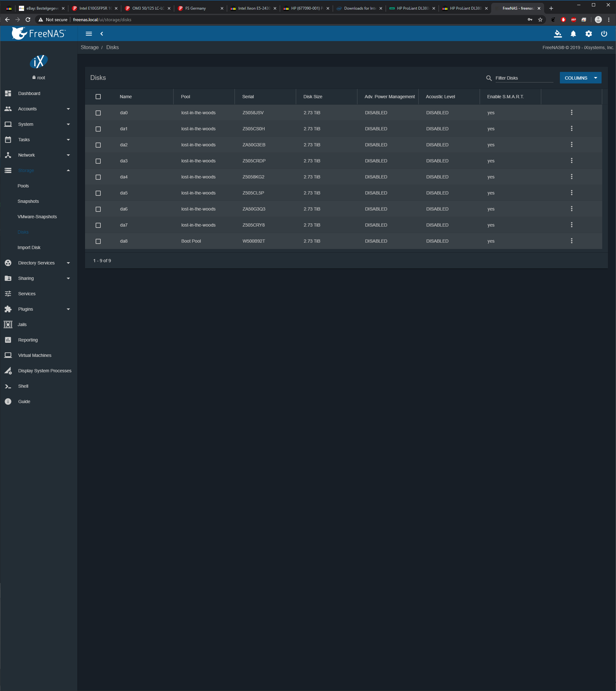Open actions menu for disk da3
Viewport: 616px width, 691px height.
coord(572,160)
